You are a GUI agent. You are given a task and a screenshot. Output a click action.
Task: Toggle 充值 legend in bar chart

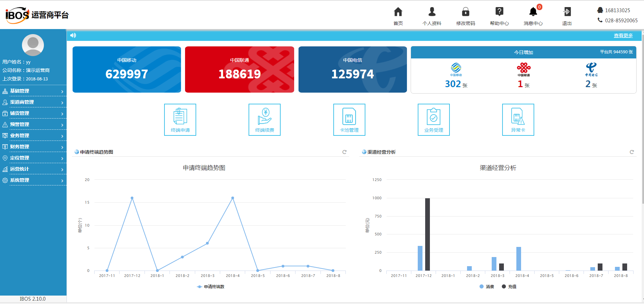(x=509, y=287)
